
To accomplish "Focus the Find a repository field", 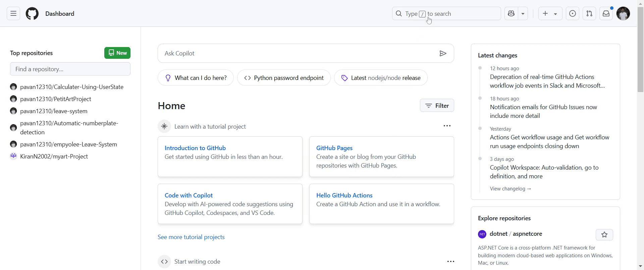I will click(x=70, y=69).
